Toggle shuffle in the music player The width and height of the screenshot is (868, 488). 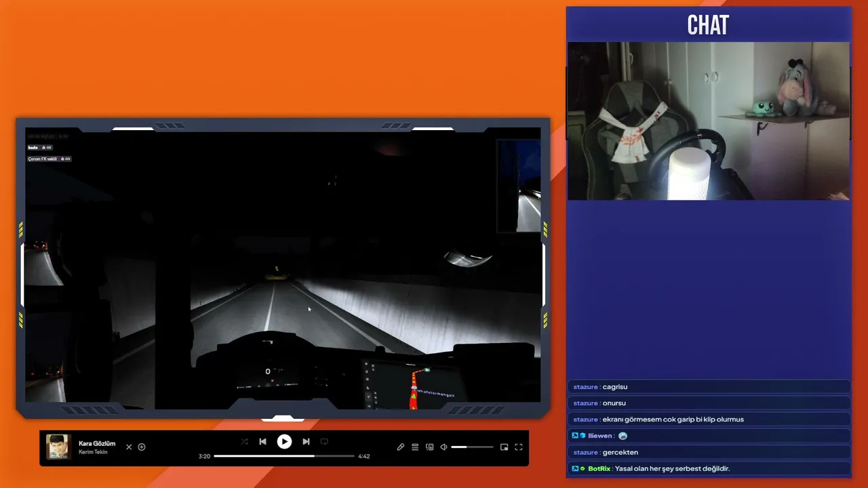click(x=245, y=442)
